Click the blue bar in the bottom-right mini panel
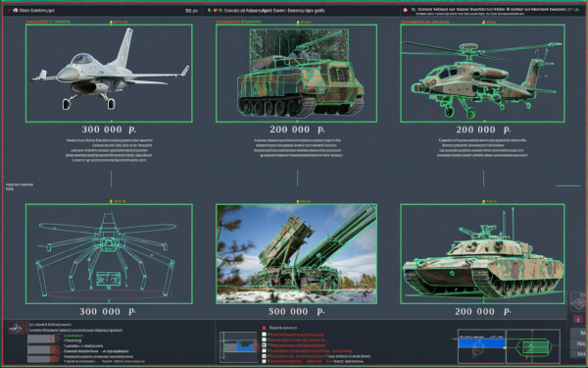 (x=482, y=342)
